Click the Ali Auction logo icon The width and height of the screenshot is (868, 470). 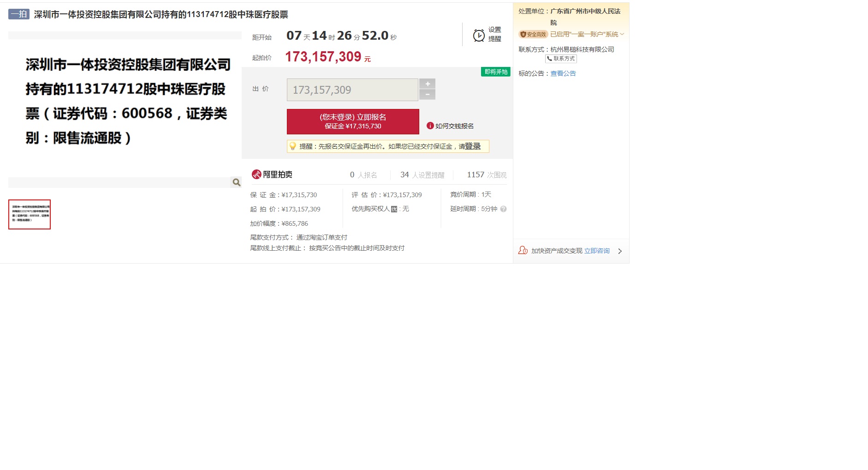[x=256, y=175]
